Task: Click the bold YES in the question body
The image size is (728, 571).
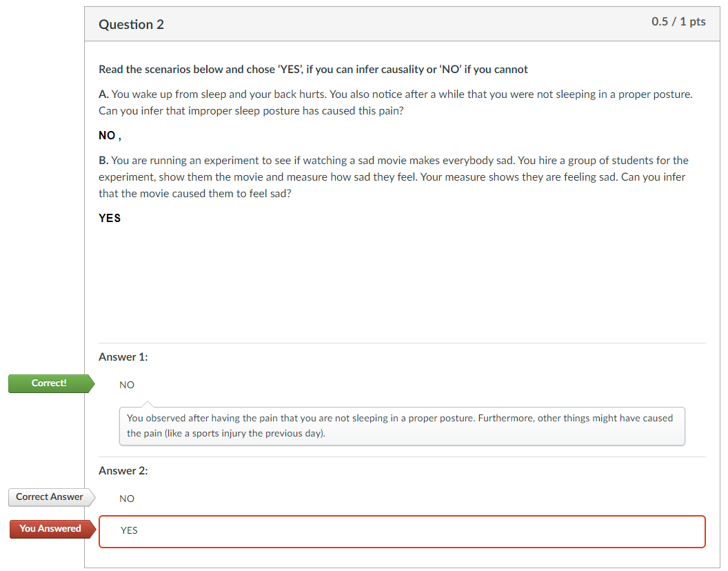Action: [110, 218]
